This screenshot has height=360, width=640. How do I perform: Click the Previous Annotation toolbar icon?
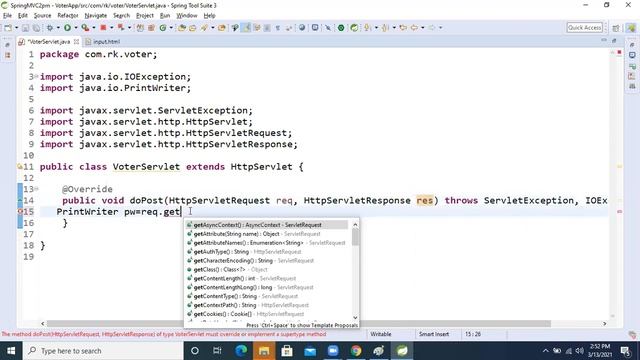point(385,28)
